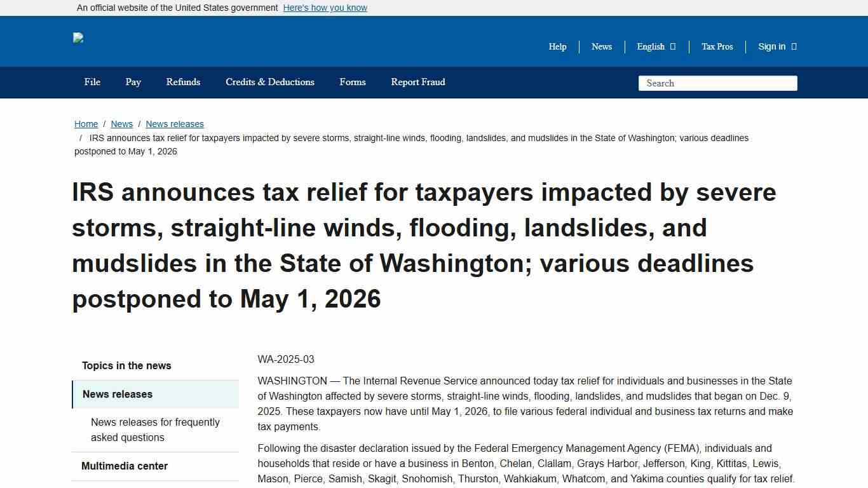The height and width of the screenshot is (488, 868).
Task: Open the Pay section
Action: (133, 82)
